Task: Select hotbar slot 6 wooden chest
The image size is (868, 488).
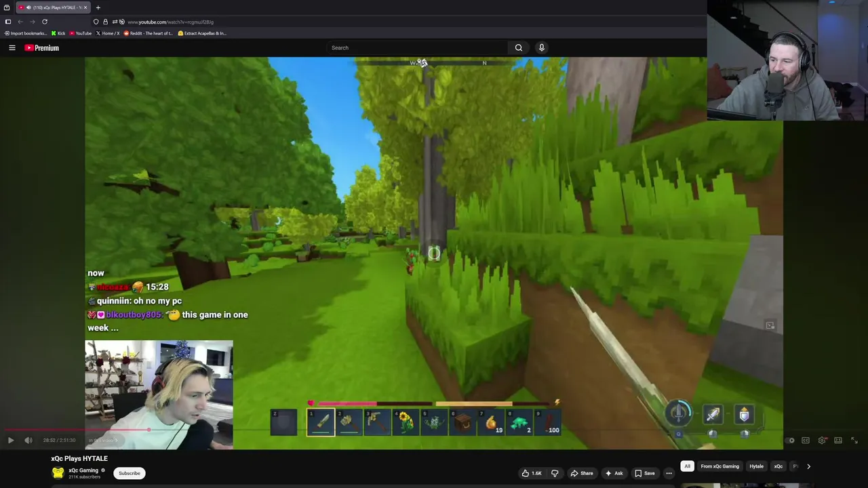Action: tap(462, 422)
